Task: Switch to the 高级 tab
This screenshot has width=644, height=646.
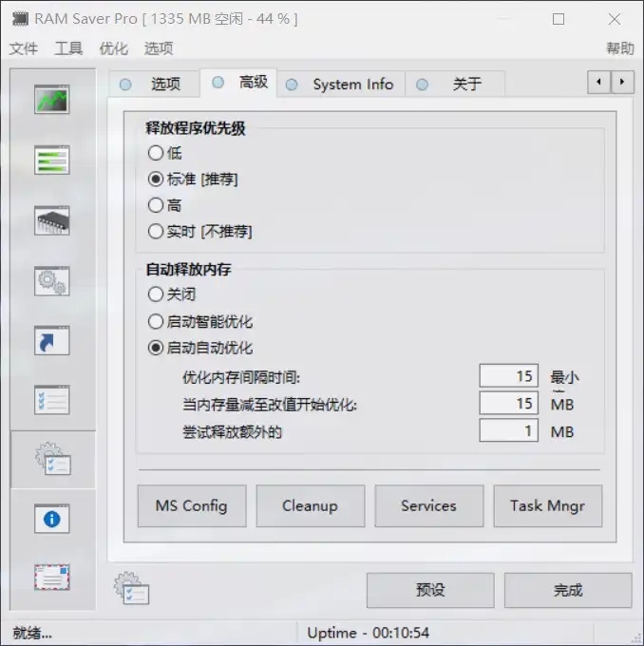Action: (238, 83)
